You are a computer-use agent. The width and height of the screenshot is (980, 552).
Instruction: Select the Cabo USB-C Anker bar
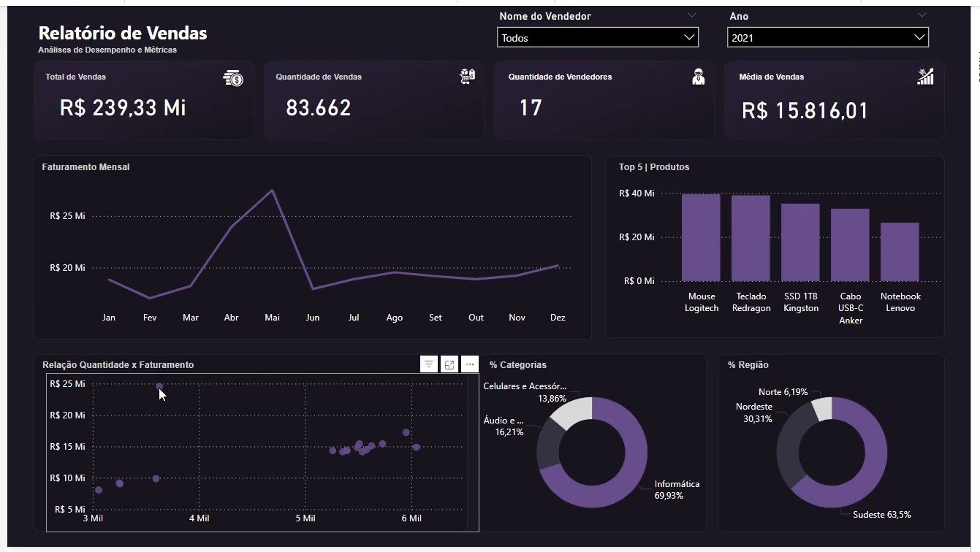pos(850,245)
